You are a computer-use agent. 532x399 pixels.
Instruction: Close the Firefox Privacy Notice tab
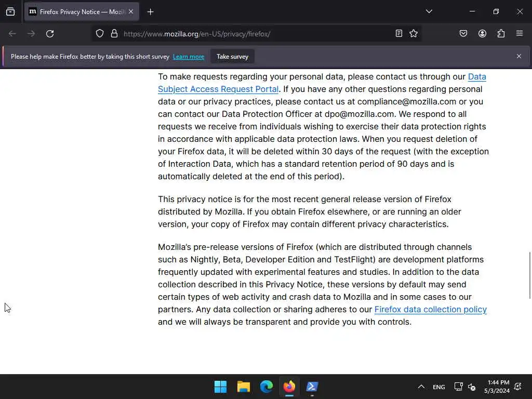(131, 12)
